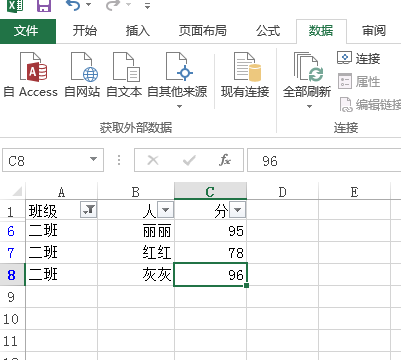
Task: Switch to the 公式 tab
Action: pyautogui.click(x=268, y=31)
